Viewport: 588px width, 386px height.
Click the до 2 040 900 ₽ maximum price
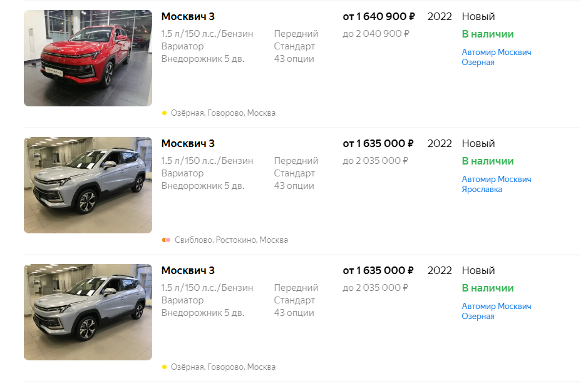[x=376, y=34]
